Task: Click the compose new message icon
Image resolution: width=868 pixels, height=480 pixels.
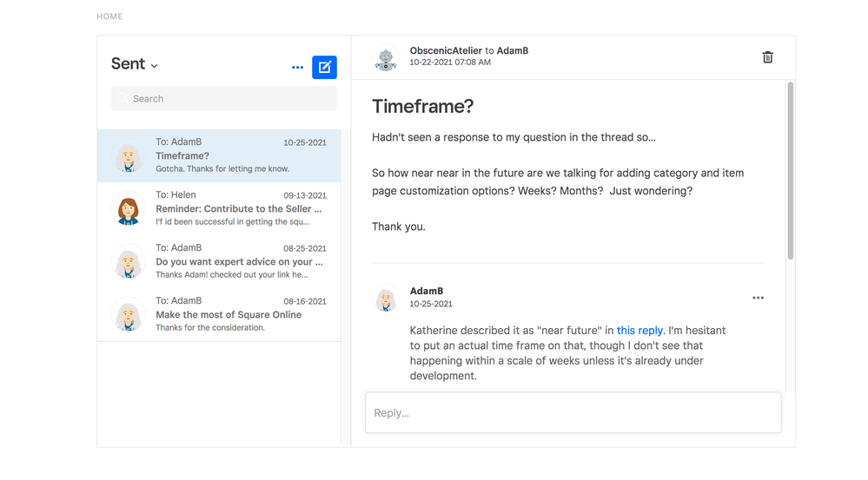Action: (x=324, y=67)
